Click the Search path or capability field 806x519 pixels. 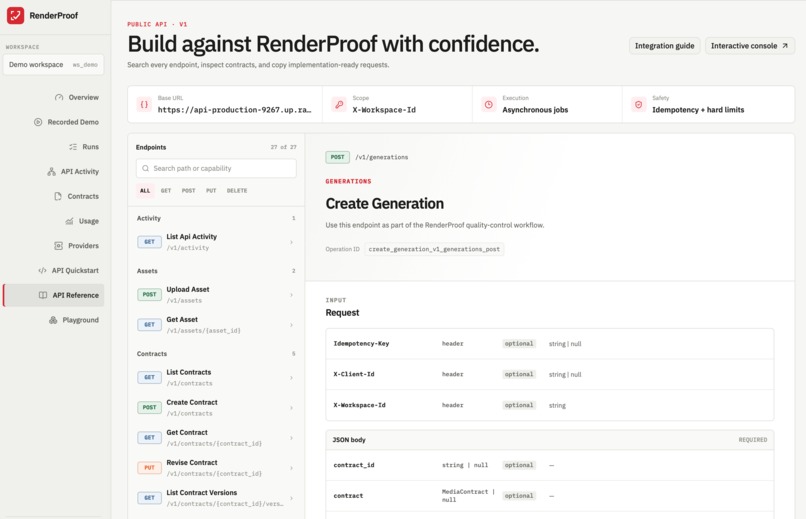[216, 168]
